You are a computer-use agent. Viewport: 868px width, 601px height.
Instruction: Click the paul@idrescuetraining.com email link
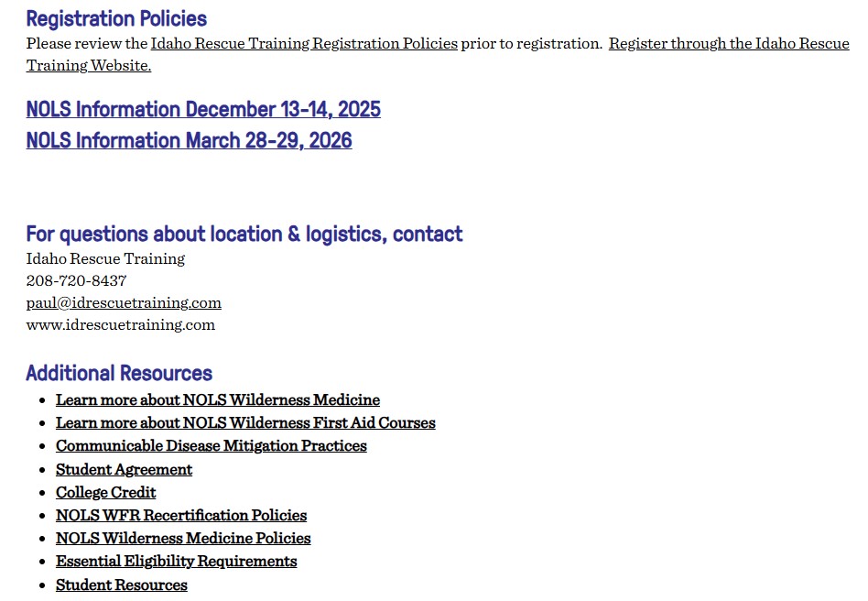coord(124,303)
